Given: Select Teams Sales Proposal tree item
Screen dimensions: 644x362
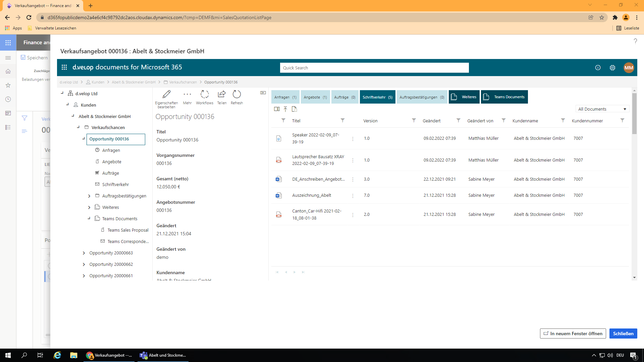Looking at the screenshot, I should pos(128,230).
